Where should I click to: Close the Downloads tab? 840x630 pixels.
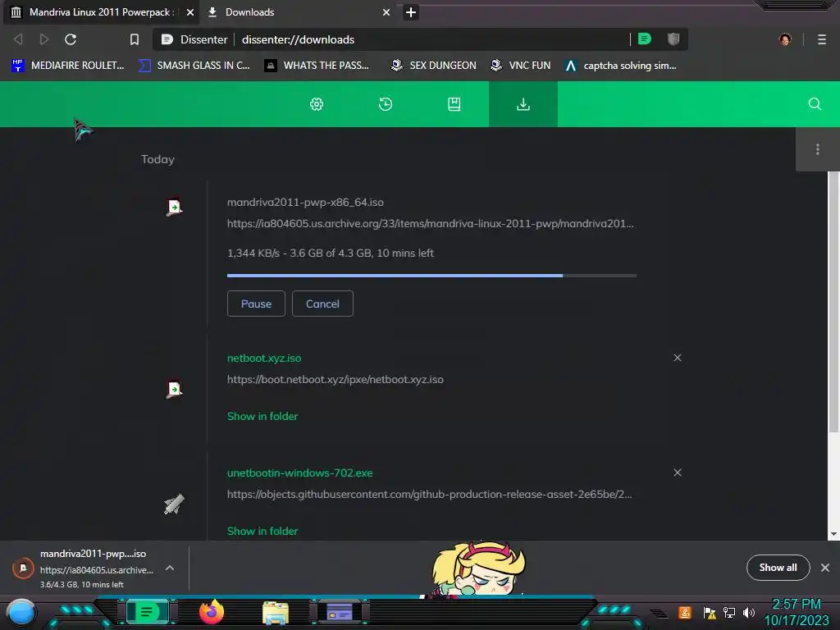pyautogui.click(x=386, y=11)
